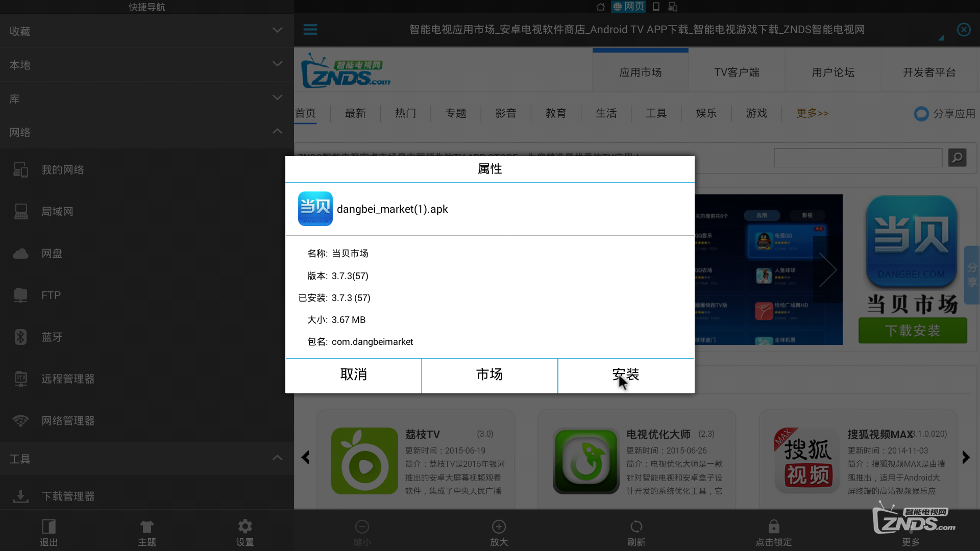Select the 教育 category
980x551 pixels.
click(x=556, y=113)
